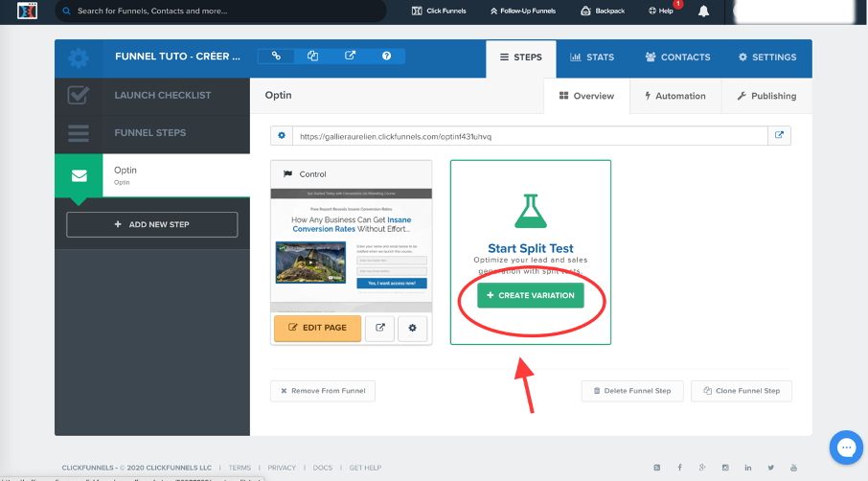
Task: Open the Privacy footer link
Action: 282,468
